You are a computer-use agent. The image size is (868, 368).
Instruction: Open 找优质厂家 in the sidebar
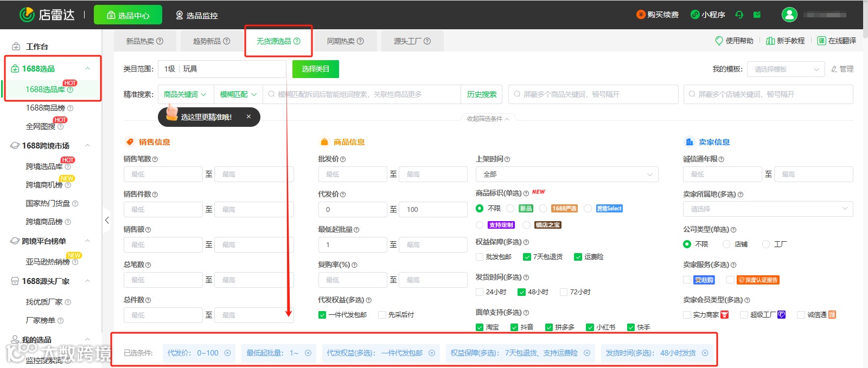pyautogui.click(x=44, y=302)
